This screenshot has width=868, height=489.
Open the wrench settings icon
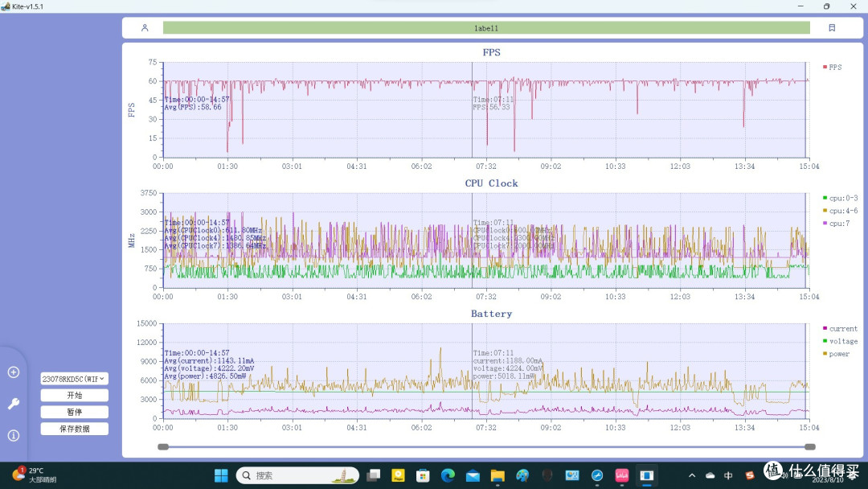[x=14, y=404]
